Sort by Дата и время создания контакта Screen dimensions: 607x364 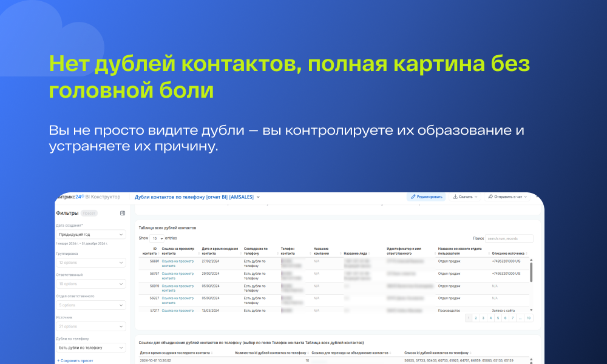[241, 254]
